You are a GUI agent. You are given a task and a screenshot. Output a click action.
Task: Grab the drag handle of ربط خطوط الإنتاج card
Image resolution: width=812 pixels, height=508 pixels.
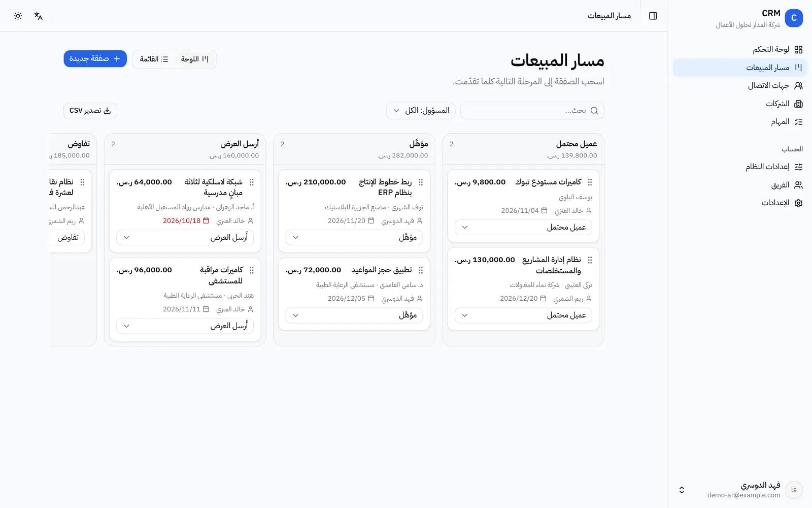tap(421, 182)
